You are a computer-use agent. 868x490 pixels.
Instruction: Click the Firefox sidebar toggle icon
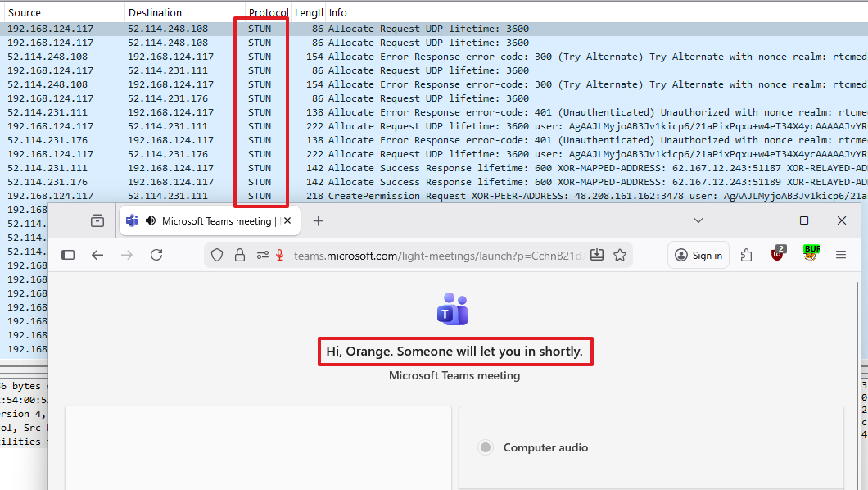(68, 255)
